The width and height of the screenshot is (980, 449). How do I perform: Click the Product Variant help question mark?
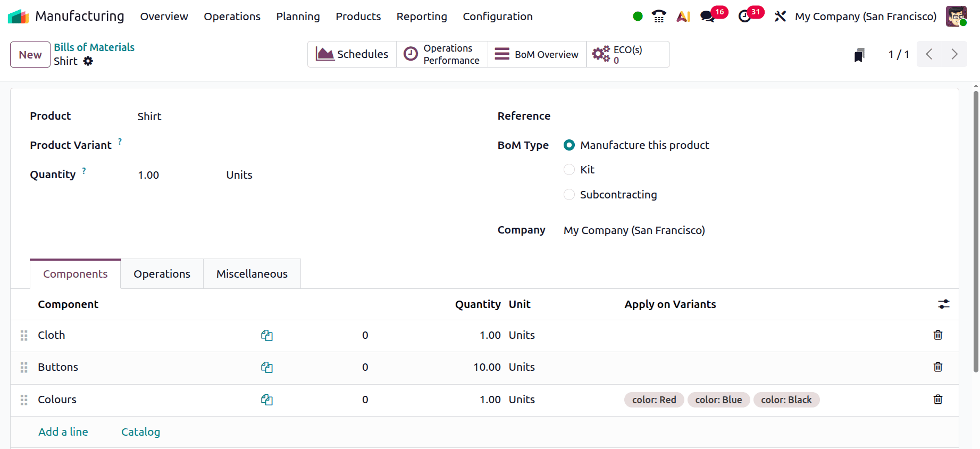tap(120, 142)
